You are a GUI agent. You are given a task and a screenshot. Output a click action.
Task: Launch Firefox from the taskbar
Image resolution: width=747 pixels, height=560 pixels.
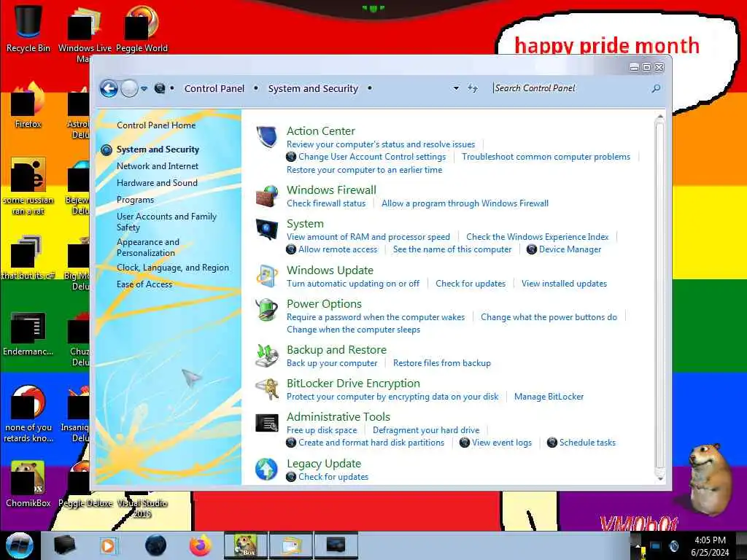click(201, 545)
